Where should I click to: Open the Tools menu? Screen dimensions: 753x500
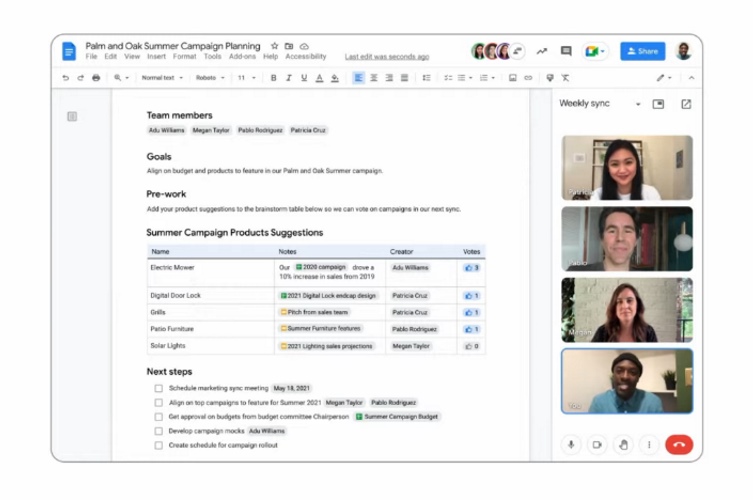(212, 57)
